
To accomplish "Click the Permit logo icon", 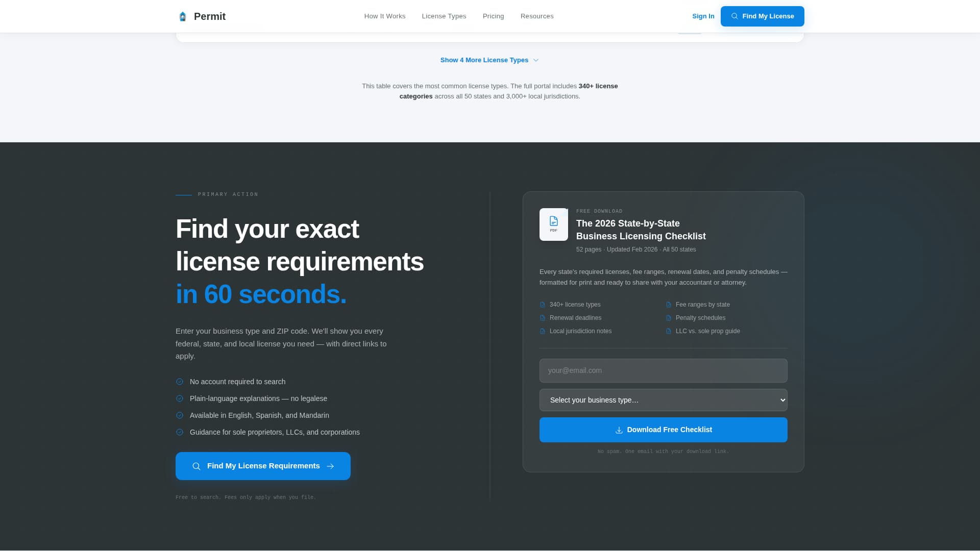I will 183,16.
